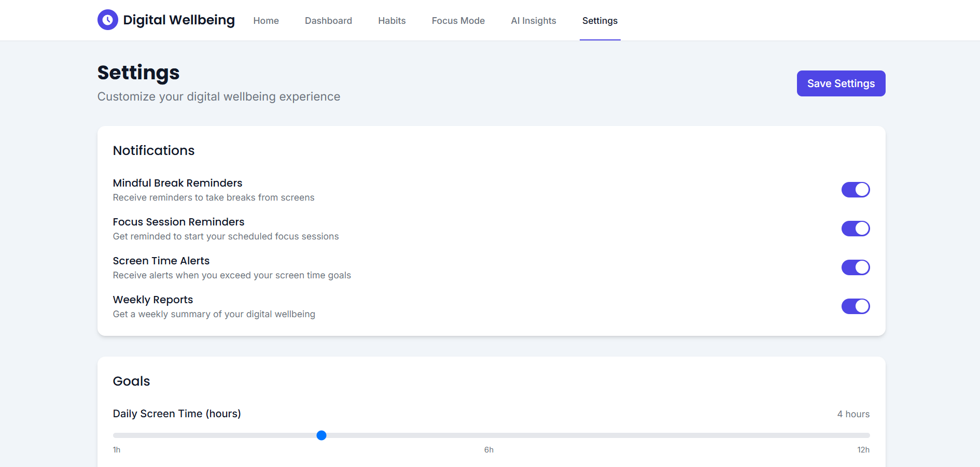Select the currently active Settings tab

tap(600, 21)
